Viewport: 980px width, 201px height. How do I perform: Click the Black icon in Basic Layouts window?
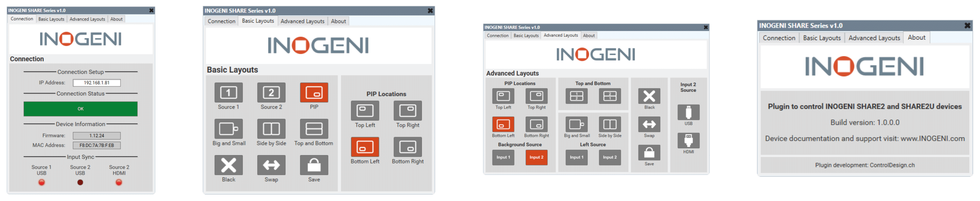[228, 165]
